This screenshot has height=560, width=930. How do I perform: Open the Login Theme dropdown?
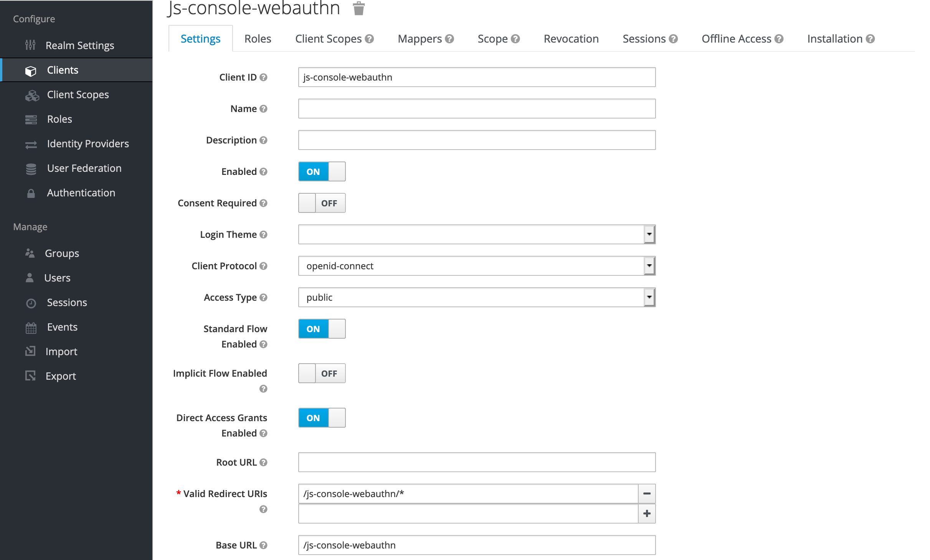[649, 234]
